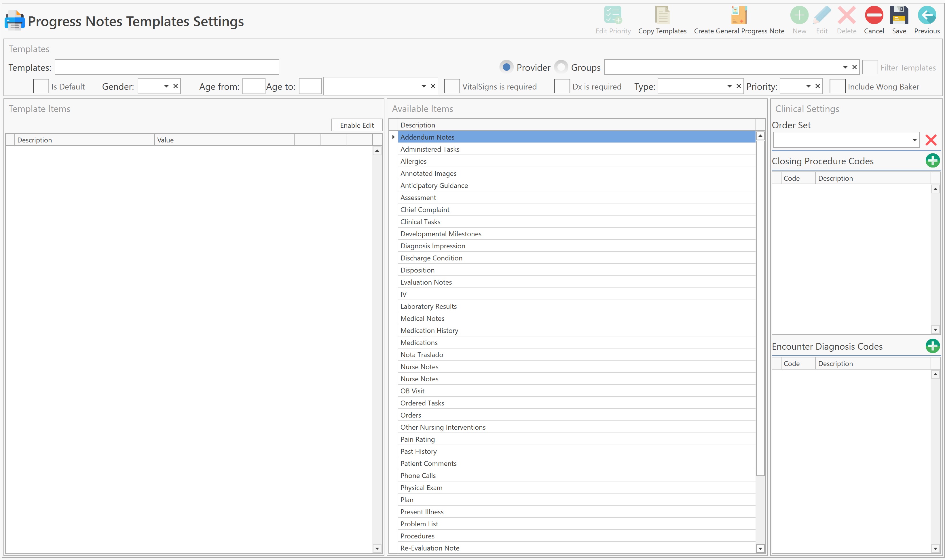Add an Encounter Diagnosis Code with green plus

click(x=932, y=346)
